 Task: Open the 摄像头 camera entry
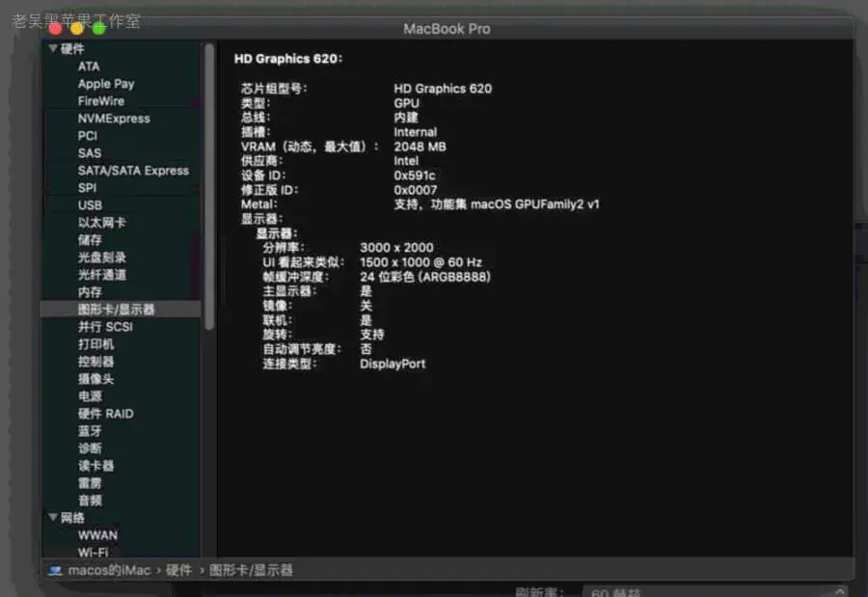point(95,379)
